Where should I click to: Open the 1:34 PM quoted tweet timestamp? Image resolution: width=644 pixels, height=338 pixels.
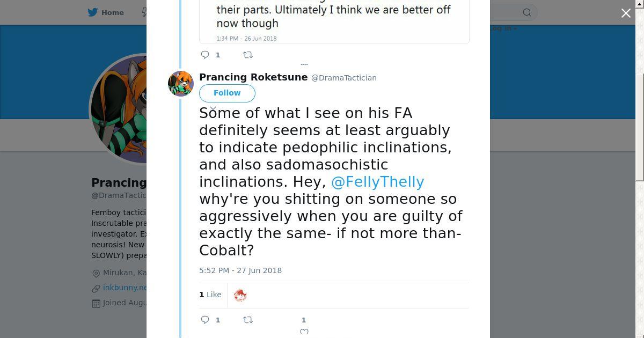(x=246, y=39)
